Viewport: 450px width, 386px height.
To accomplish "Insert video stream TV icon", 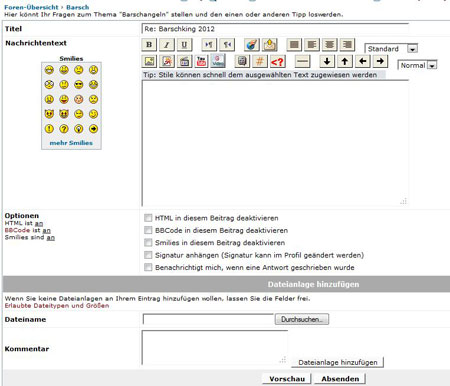I will tap(185, 61).
